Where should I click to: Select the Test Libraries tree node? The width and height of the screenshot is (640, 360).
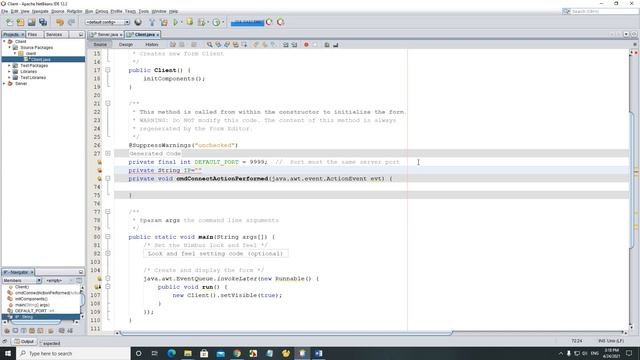coord(33,78)
